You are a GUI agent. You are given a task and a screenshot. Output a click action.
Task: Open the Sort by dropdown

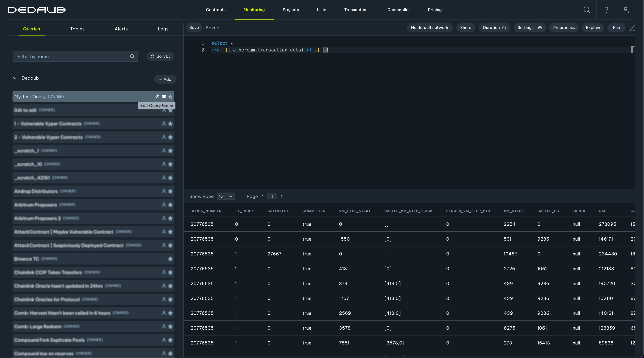[x=160, y=57]
